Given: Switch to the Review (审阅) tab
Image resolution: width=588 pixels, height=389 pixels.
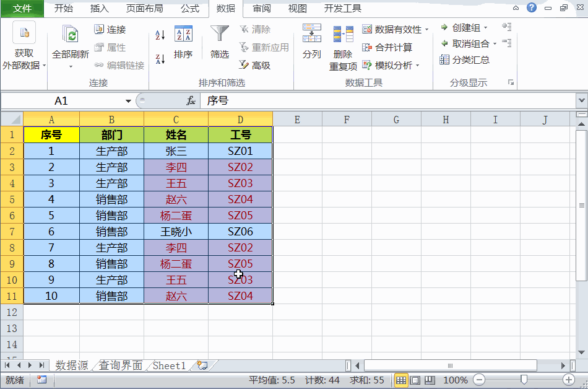Looking at the screenshot, I should [262, 8].
